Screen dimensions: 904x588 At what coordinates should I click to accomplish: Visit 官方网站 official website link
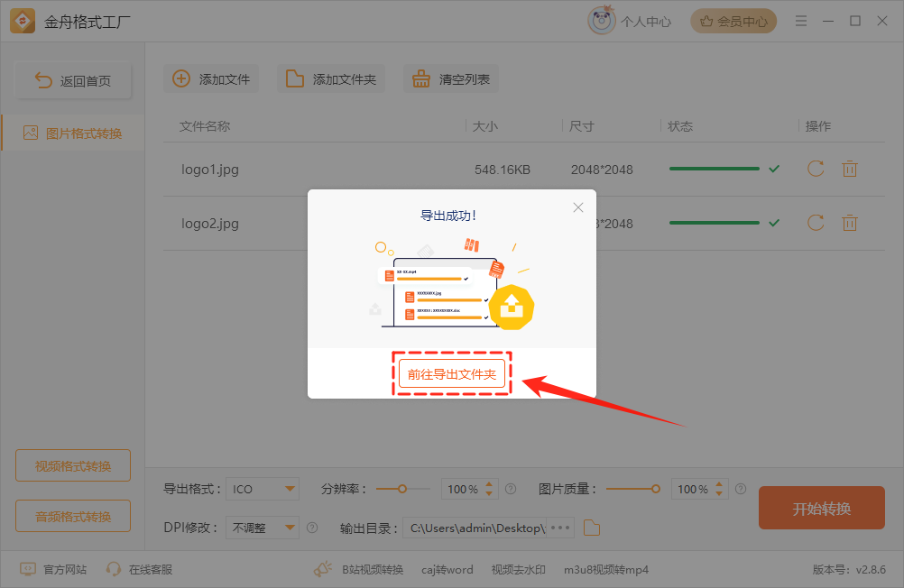tap(52, 569)
